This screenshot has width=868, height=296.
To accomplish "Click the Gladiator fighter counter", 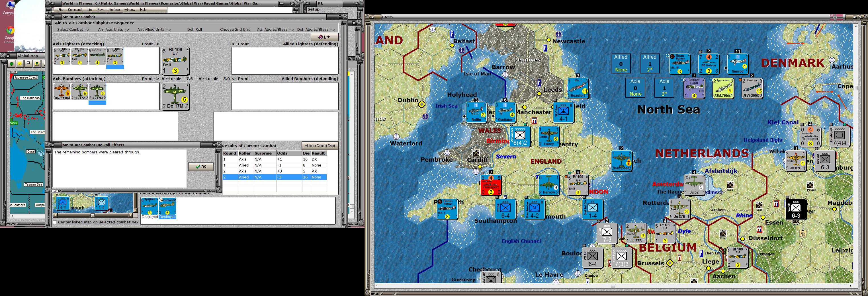I will point(505,112).
